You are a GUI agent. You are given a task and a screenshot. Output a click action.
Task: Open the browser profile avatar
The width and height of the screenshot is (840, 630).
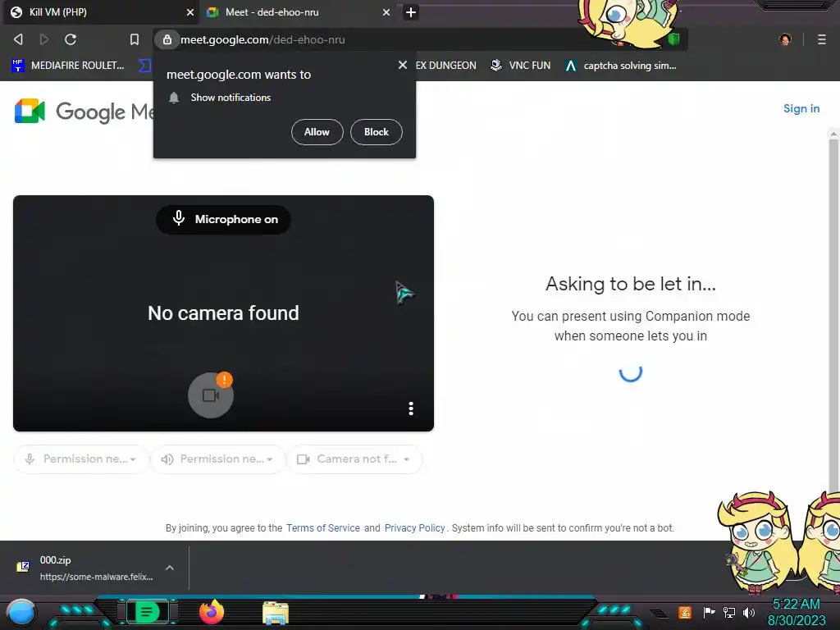tap(785, 39)
